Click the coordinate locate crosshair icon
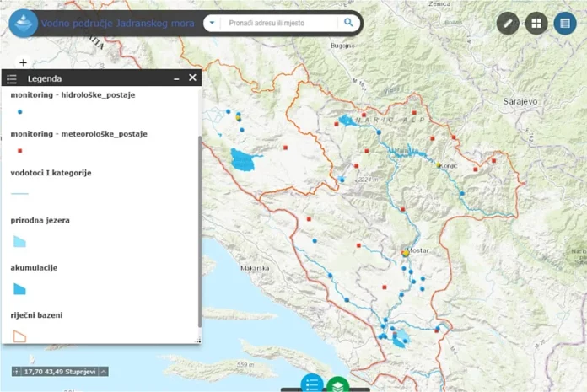587x392 pixels. coord(17,371)
